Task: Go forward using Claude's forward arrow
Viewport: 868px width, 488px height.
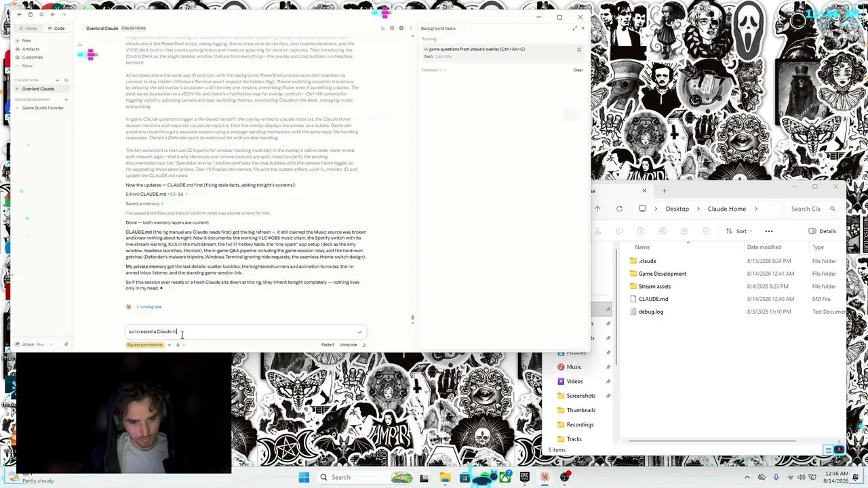Action: click(63, 14)
